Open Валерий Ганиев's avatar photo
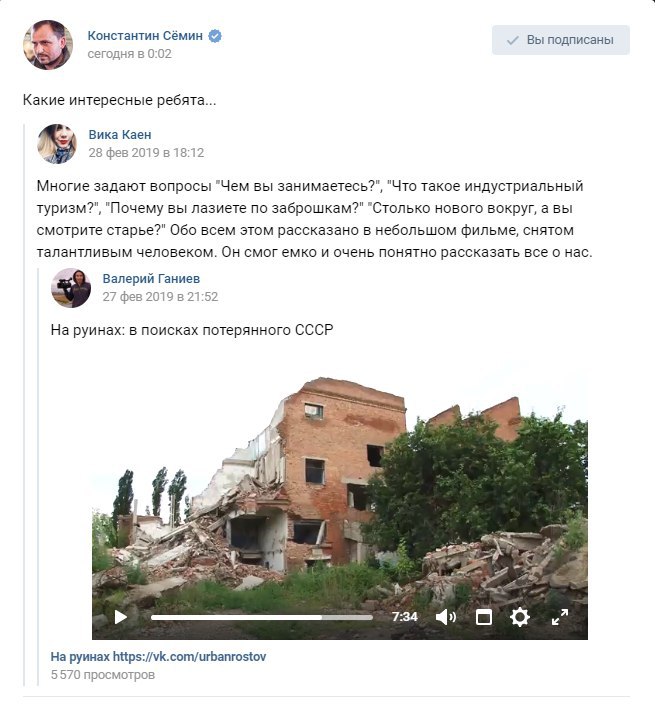 tap(71, 288)
